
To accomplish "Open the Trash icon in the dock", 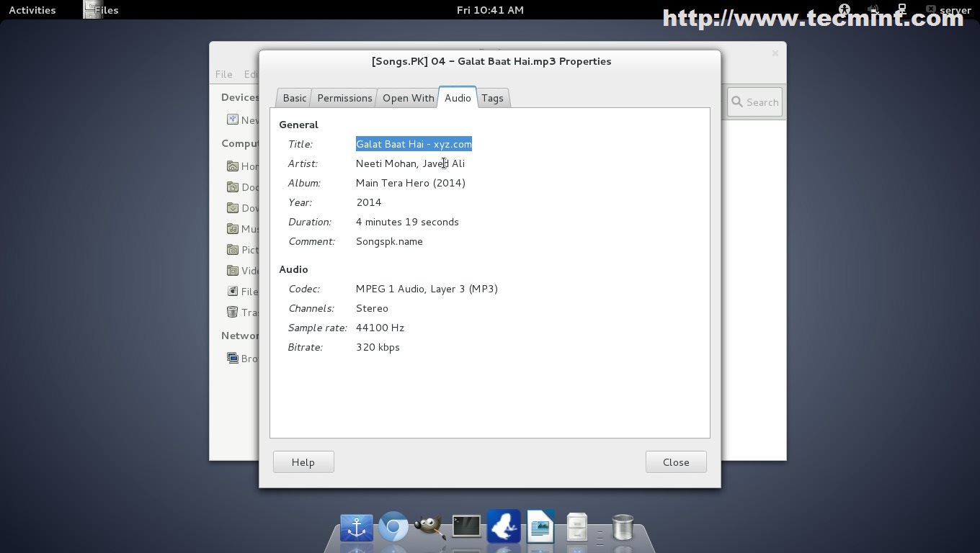I will tap(622, 528).
